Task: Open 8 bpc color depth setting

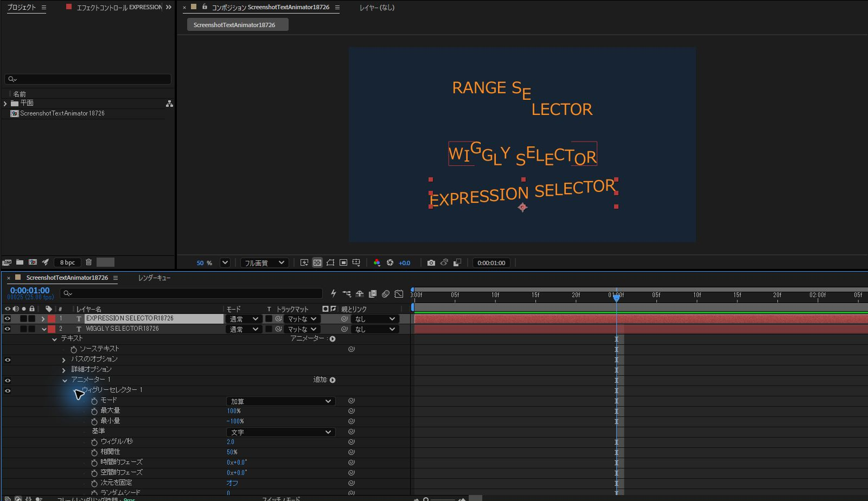Action: (67, 262)
